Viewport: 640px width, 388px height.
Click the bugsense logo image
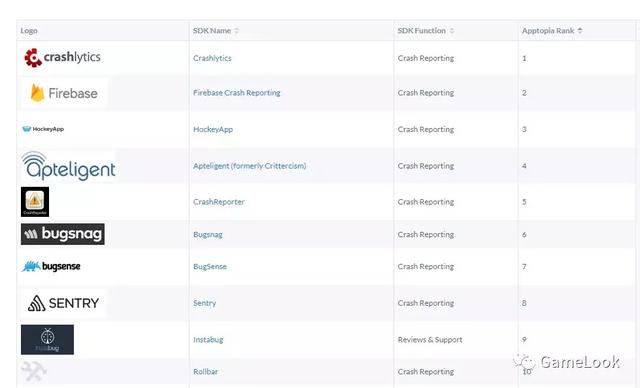(x=51, y=266)
